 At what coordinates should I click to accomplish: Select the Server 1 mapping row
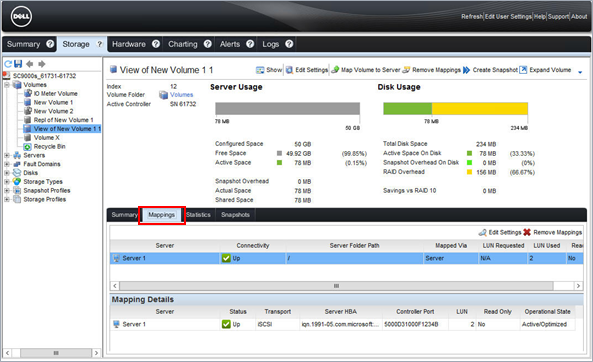346,258
